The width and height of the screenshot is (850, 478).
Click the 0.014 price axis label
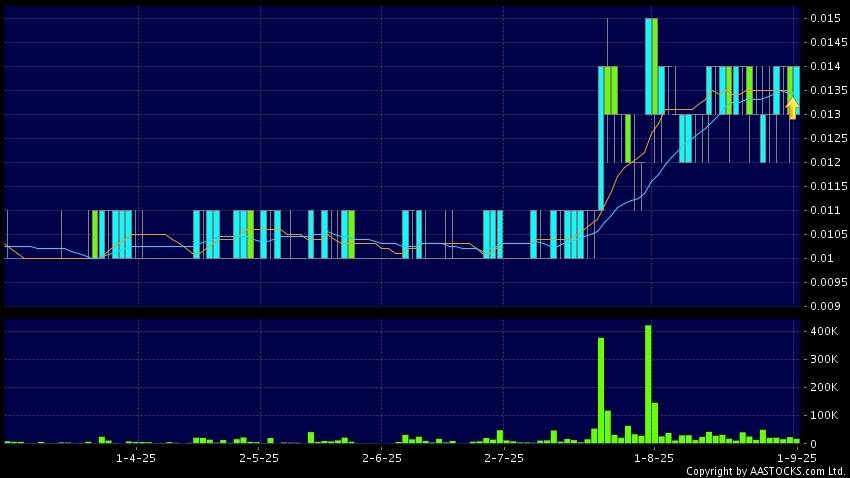point(826,66)
